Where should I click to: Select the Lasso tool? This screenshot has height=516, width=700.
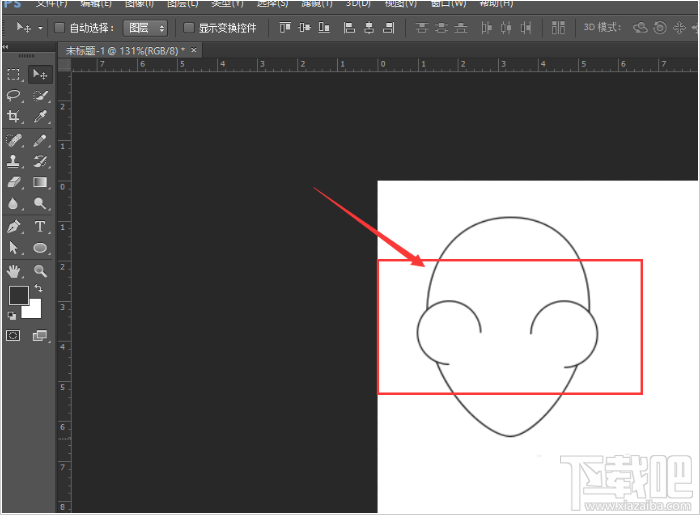coord(14,95)
